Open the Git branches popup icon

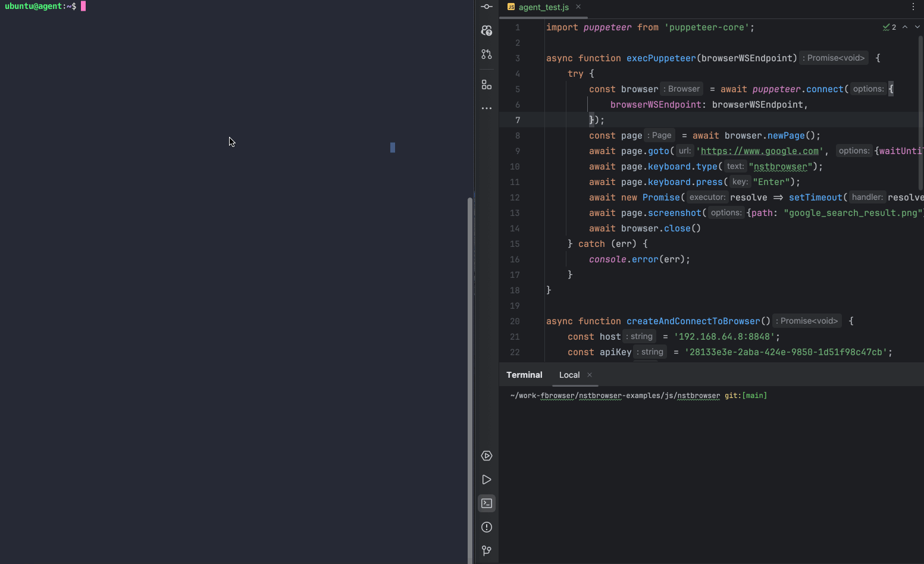[486, 550]
